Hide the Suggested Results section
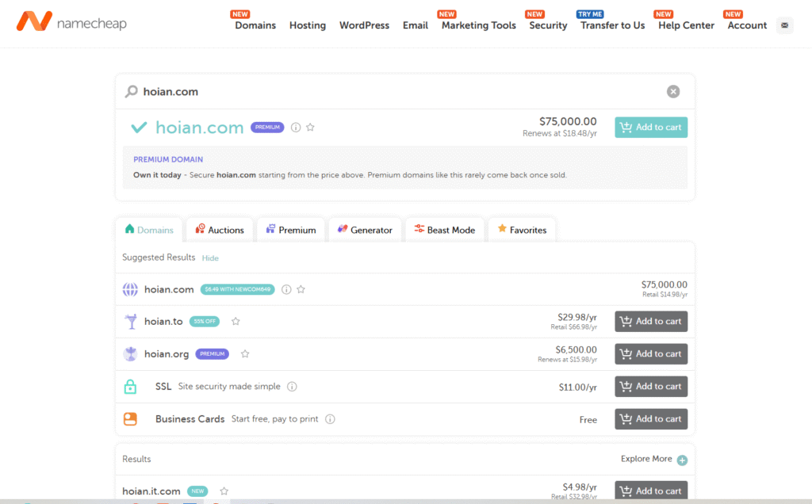Image resolution: width=812 pixels, height=504 pixels. 210,258
